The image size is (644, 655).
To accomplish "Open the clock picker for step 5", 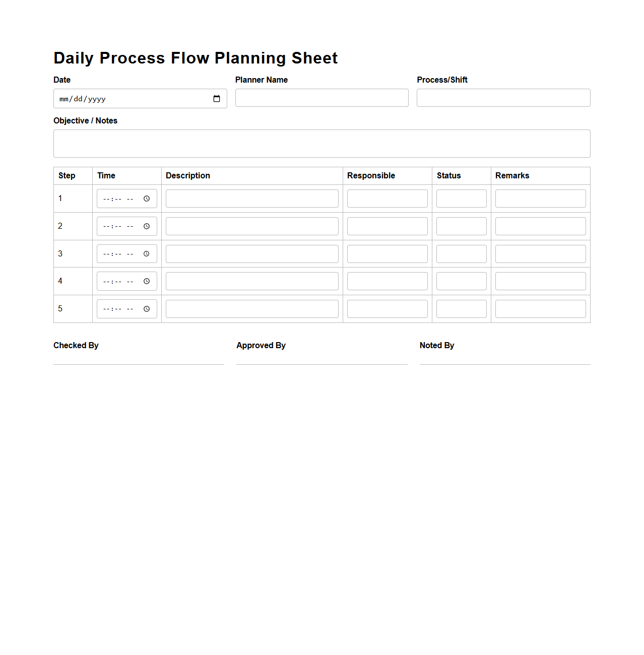I will (147, 308).
